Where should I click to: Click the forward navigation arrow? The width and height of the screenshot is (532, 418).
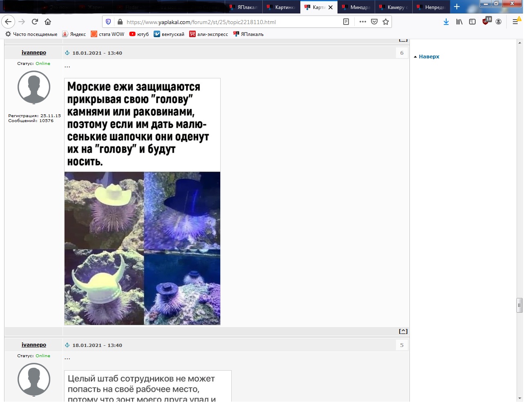point(22,22)
